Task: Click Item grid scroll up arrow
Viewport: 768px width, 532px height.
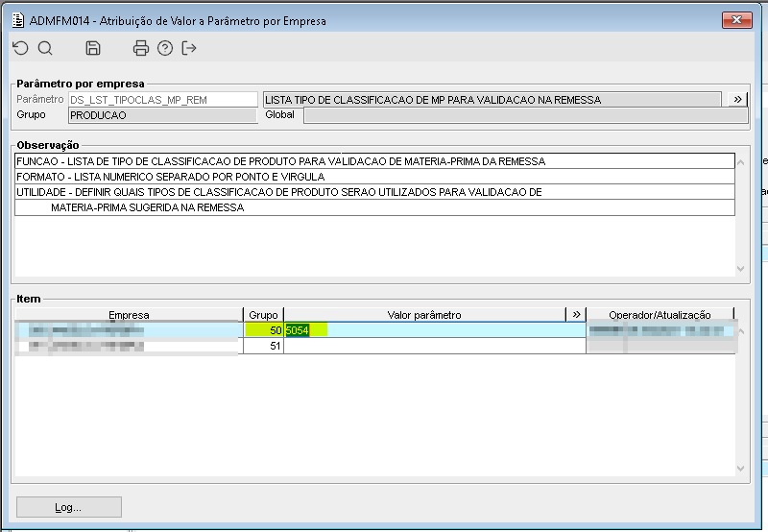Action: 741,331
